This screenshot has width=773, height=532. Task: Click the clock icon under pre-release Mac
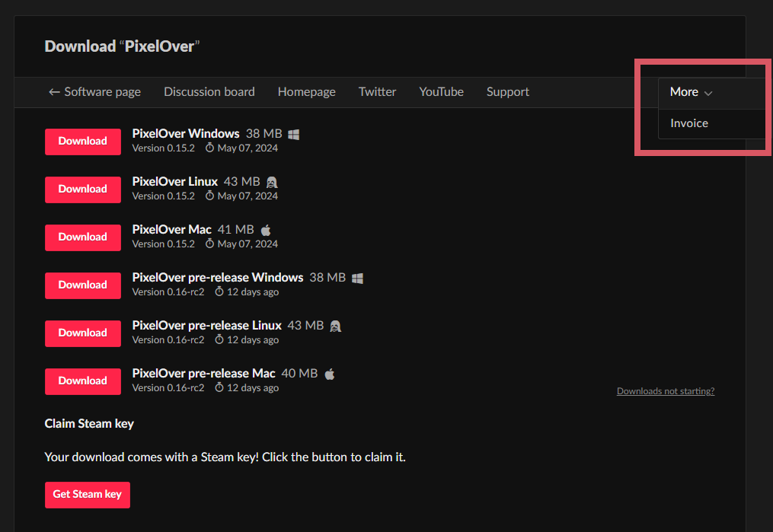click(219, 388)
